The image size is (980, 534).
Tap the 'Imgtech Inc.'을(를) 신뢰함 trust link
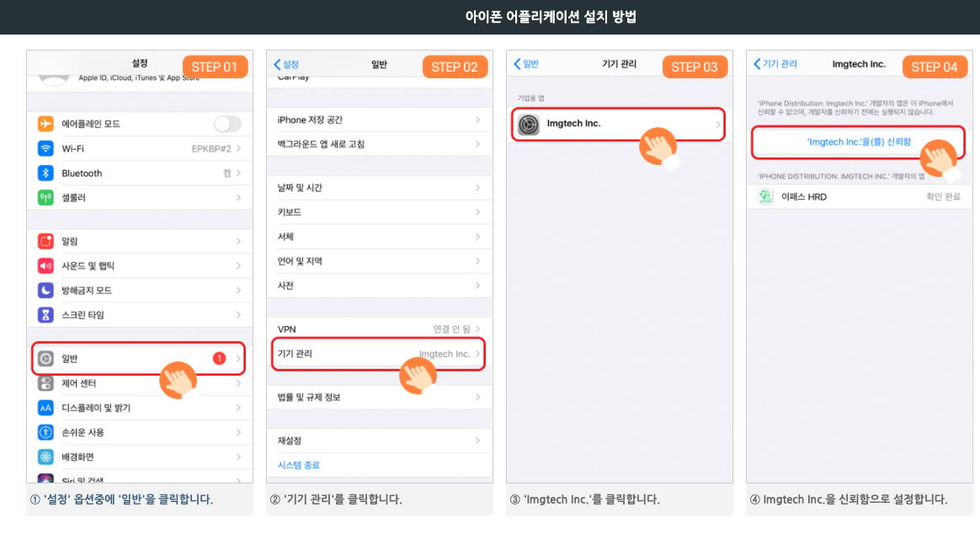coord(858,142)
